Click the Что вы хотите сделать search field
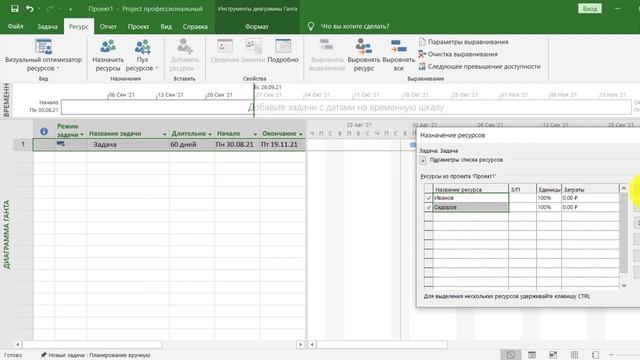The width and height of the screenshot is (640, 360). [x=354, y=26]
